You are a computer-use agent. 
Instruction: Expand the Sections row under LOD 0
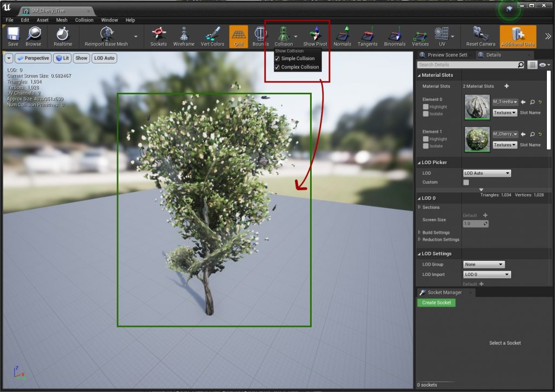[420, 207]
